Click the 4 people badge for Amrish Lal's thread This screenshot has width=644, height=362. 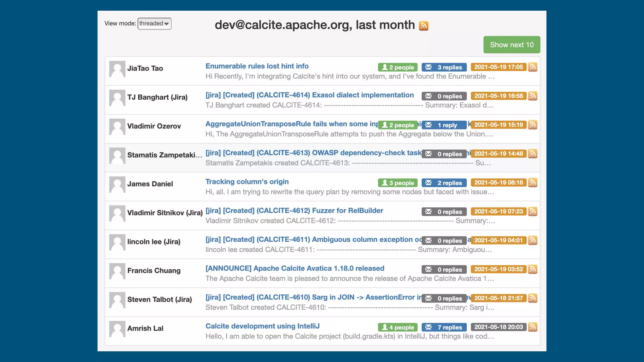[x=398, y=327]
